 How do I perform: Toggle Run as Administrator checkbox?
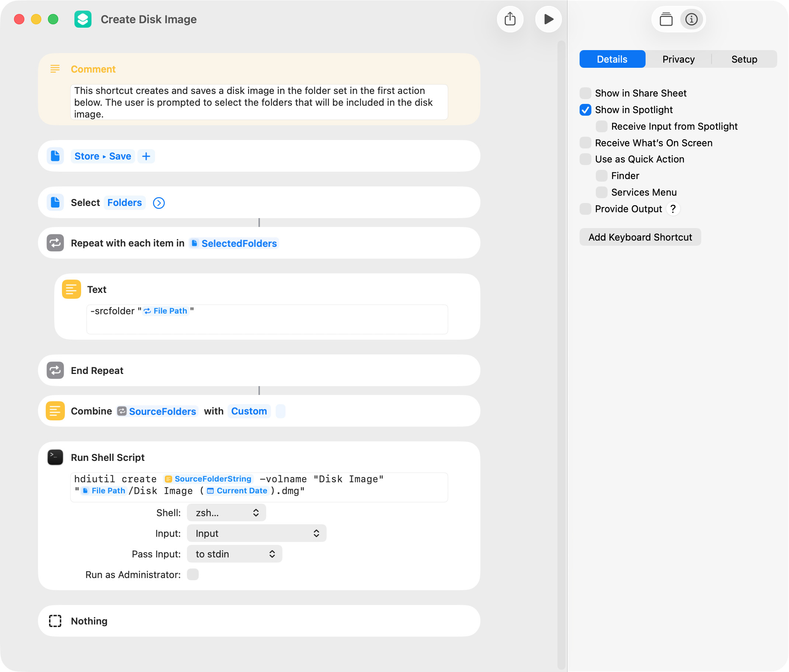coord(193,574)
